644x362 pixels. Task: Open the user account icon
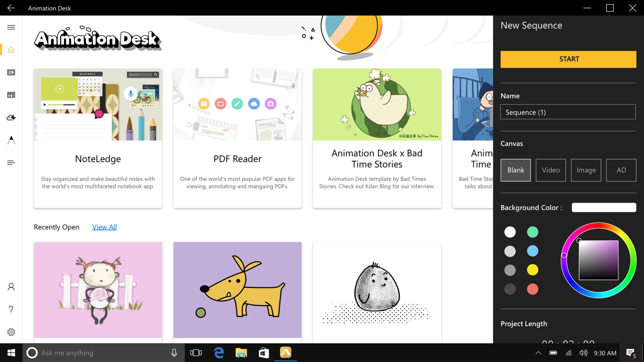[11, 287]
